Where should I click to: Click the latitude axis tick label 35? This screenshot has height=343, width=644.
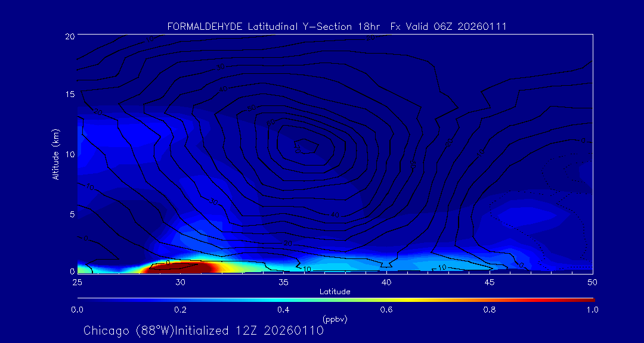[283, 282]
